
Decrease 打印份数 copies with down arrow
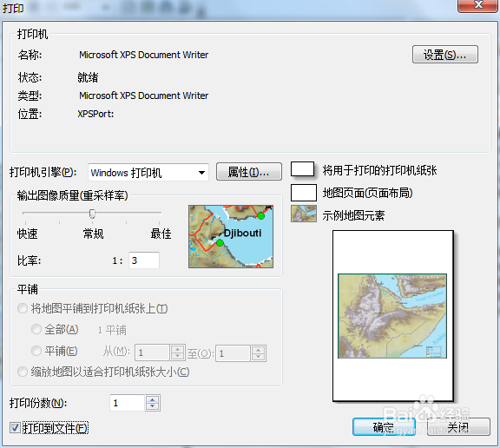tap(153, 406)
